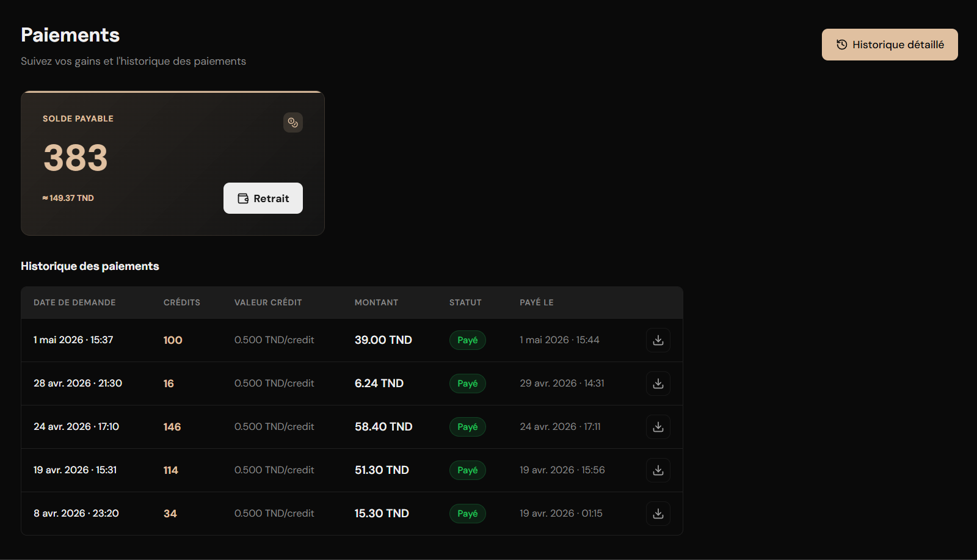The image size is (977, 560).
Task: Download receipt for 28 avr. 2026 payment
Action: point(658,384)
